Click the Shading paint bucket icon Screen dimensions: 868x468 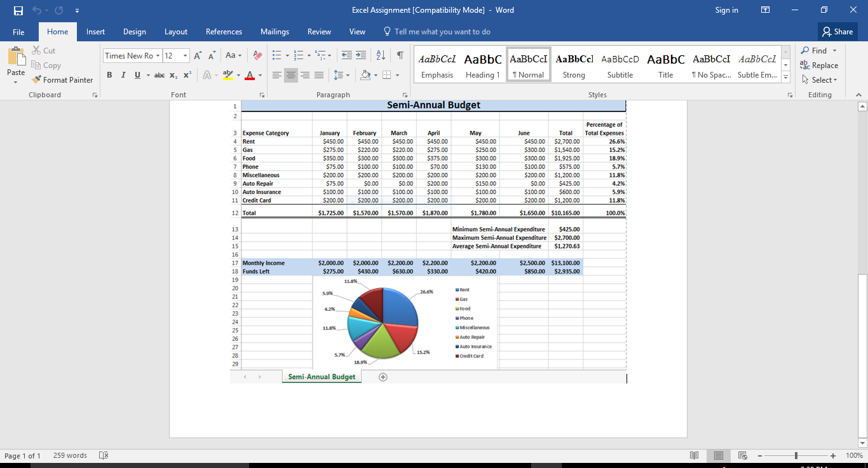tap(365, 75)
